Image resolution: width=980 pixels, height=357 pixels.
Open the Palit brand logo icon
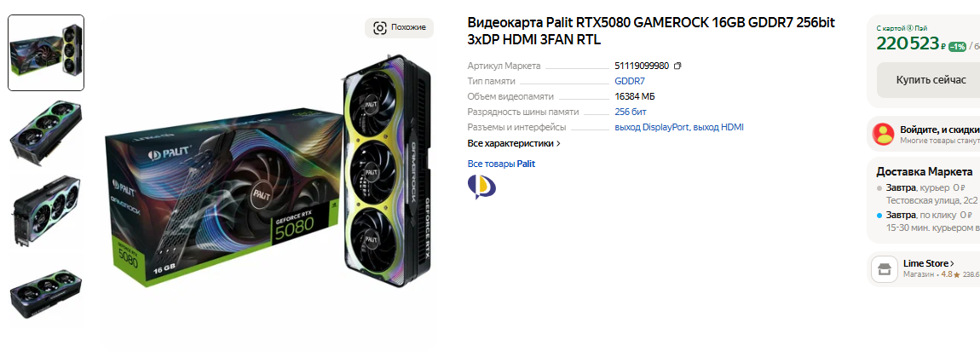tap(481, 187)
